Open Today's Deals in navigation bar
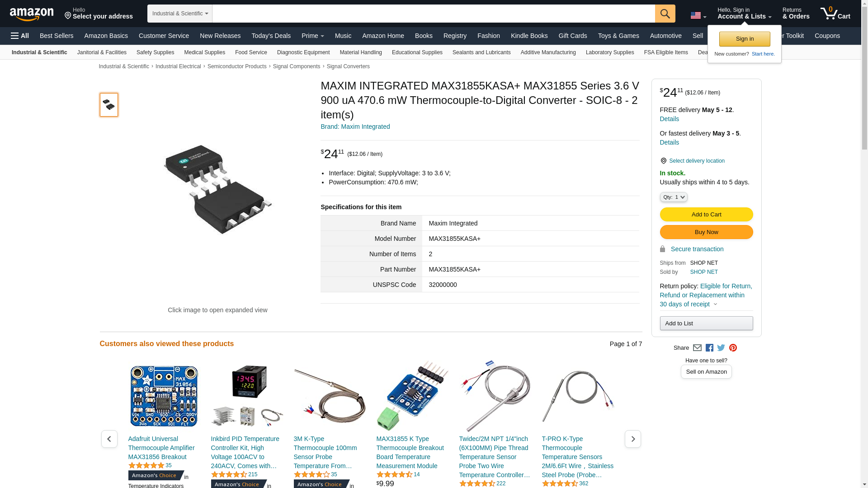The width and height of the screenshot is (868, 488). 271,36
